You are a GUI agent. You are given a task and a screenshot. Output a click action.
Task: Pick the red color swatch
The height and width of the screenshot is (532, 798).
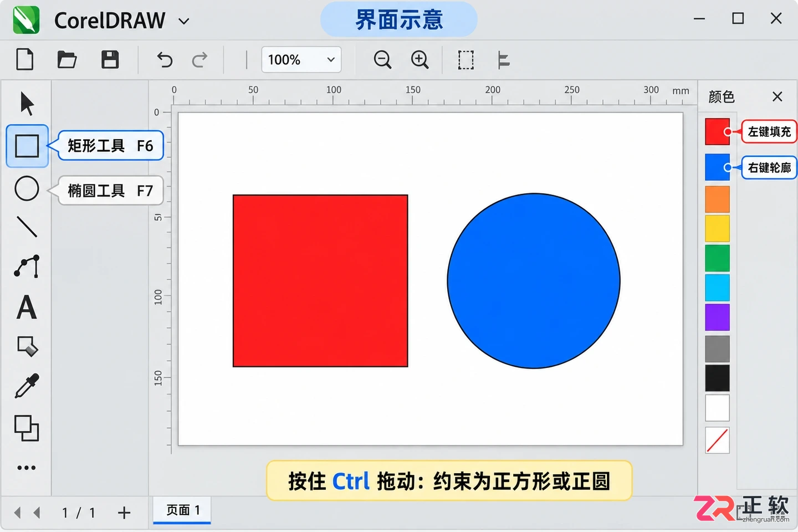click(717, 131)
